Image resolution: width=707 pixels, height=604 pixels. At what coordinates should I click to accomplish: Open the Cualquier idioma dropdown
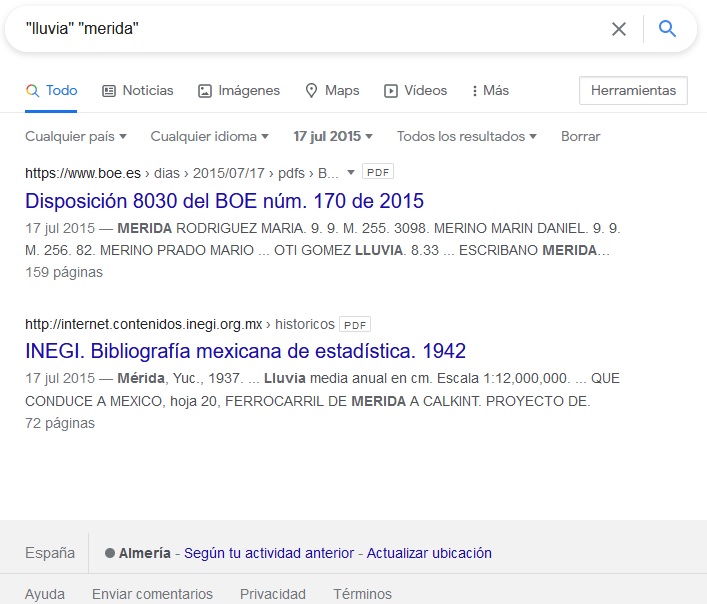(x=209, y=136)
